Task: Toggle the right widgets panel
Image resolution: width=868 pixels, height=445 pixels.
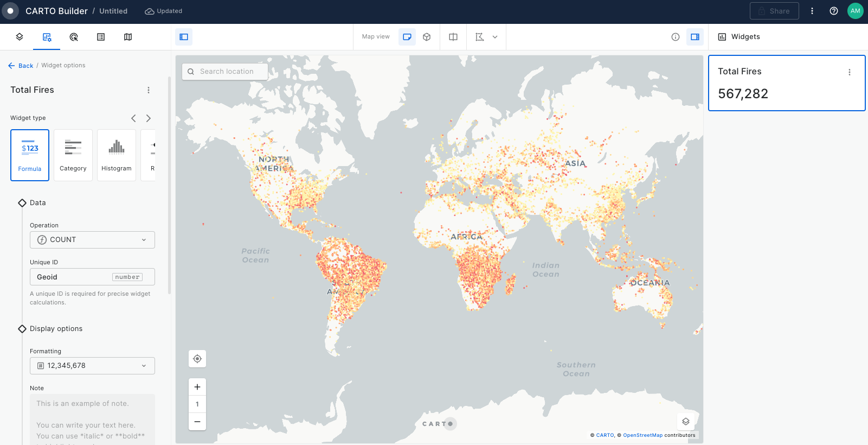Action: coord(695,37)
